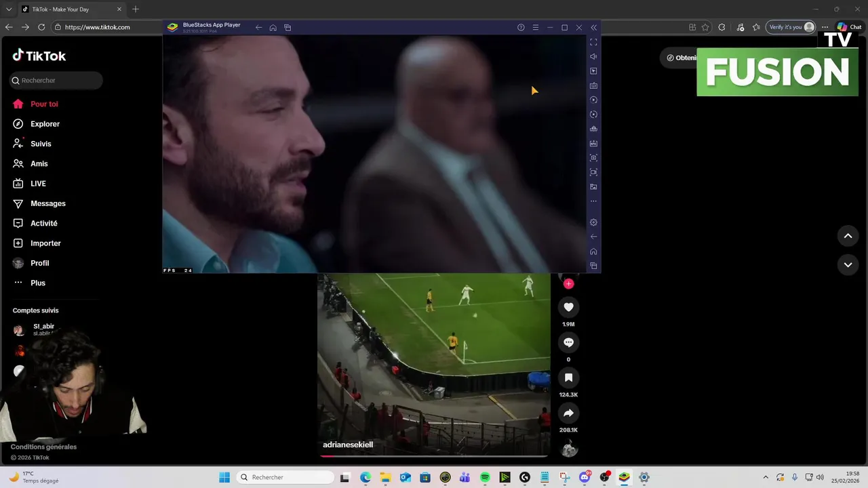Refresh the page in Edge
The height and width of the screenshot is (488, 868).
[41, 27]
